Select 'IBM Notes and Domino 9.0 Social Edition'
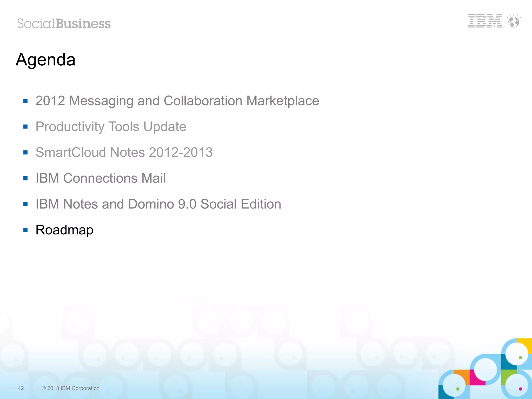 click(158, 204)
